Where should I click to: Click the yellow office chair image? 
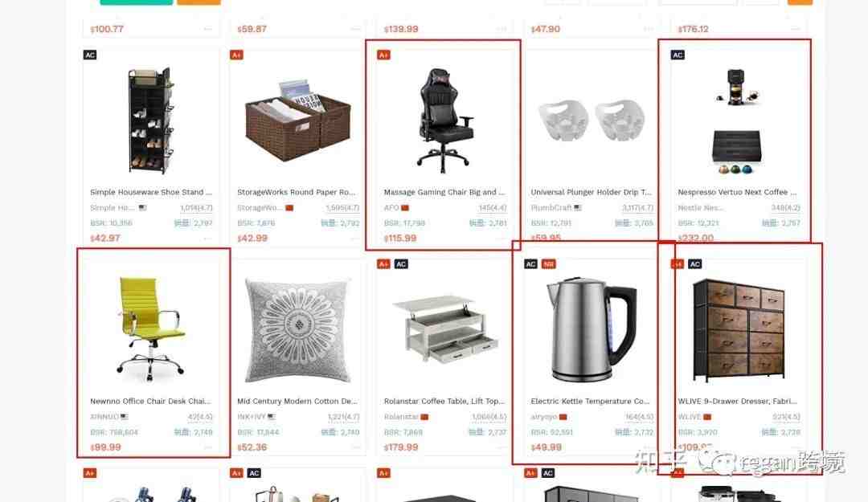tap(150, 329)
